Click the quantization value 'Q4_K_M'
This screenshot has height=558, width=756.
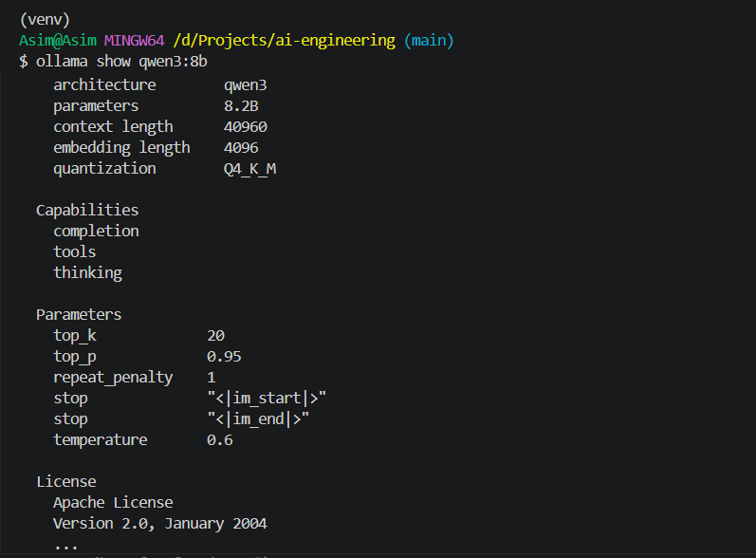pos(249,169)
